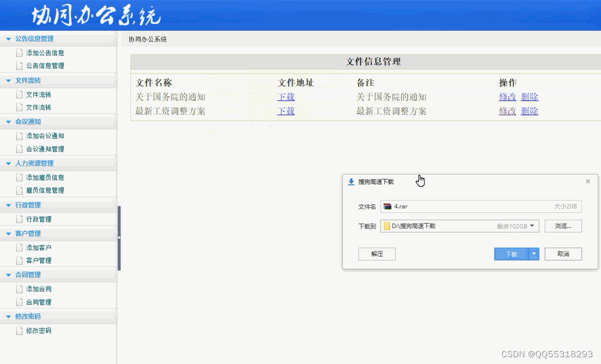Click the blue 下载 button in dialog
601x364 pixels.
[512, 254]
